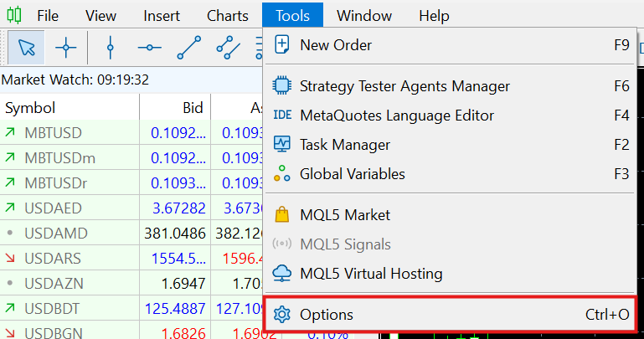644x339 pixels.
Task: Select MQL5 Virtual Hosting entry
Action: pos(451,274)
